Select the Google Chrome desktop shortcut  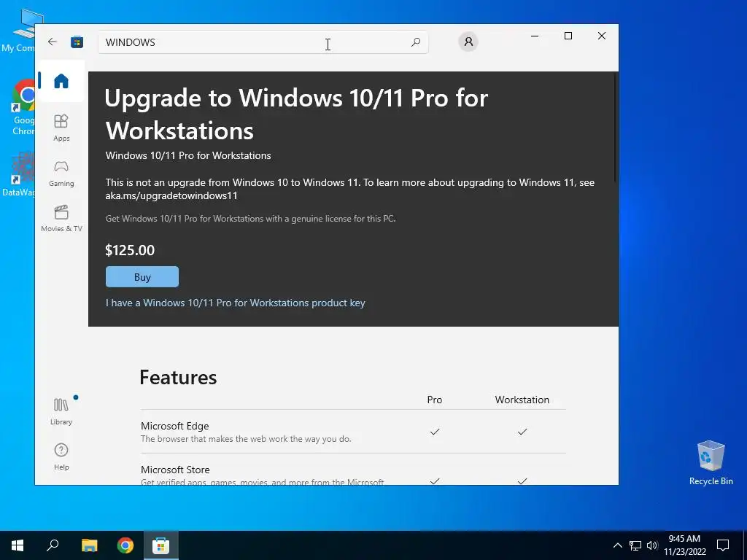23,108
